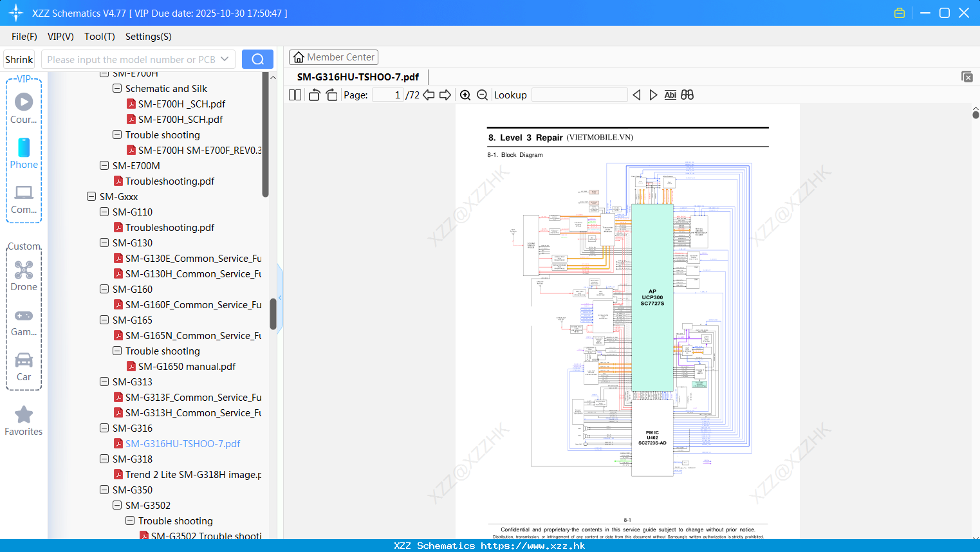980x552 pixels.
Task: Go to previous page arrow
Action: pos(429,95)
